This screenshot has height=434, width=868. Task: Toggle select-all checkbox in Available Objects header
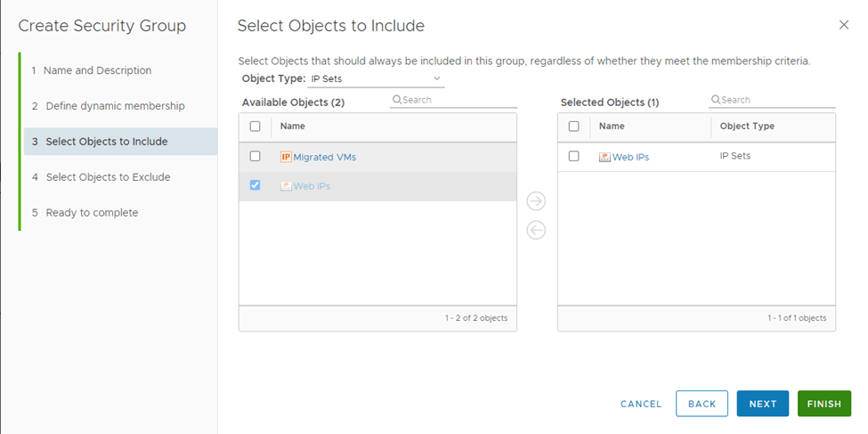(x=256, y=127)
